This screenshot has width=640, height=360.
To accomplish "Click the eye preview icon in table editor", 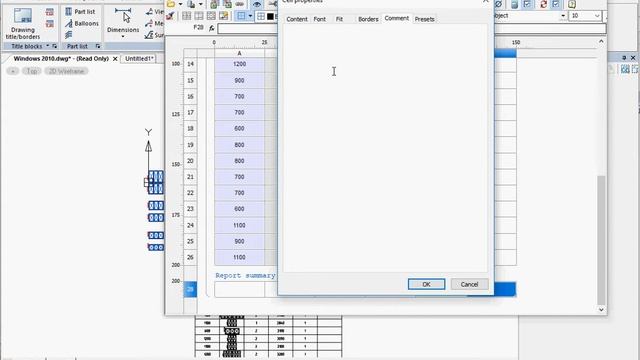I will [x=257, y=4].
